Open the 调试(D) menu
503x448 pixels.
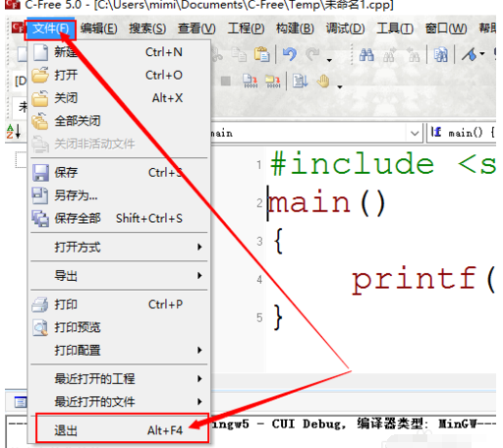[345, 29]
